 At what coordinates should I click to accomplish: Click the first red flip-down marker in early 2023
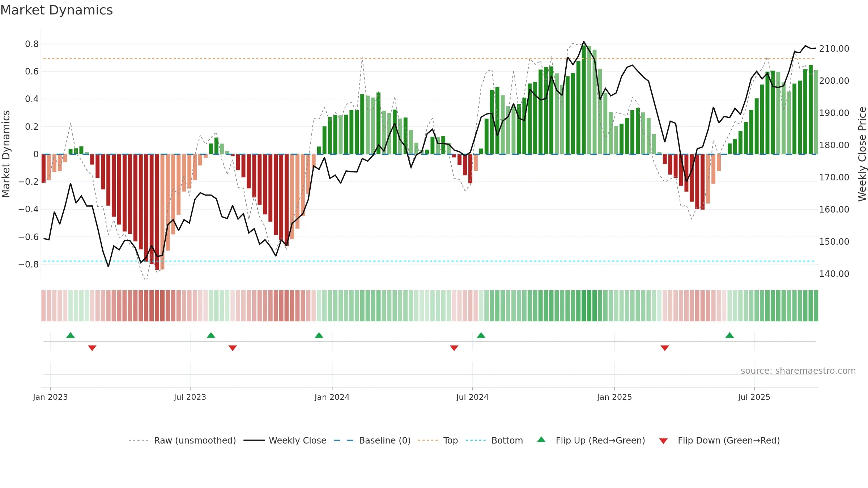pyautogui.click(x=92, y=348)
